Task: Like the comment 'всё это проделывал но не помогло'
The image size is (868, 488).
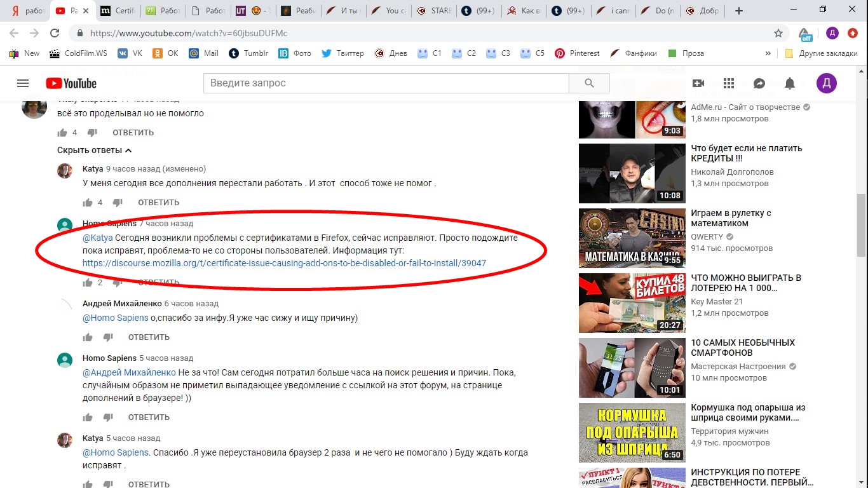Action: pyautogui.click(x=62, y=133)
